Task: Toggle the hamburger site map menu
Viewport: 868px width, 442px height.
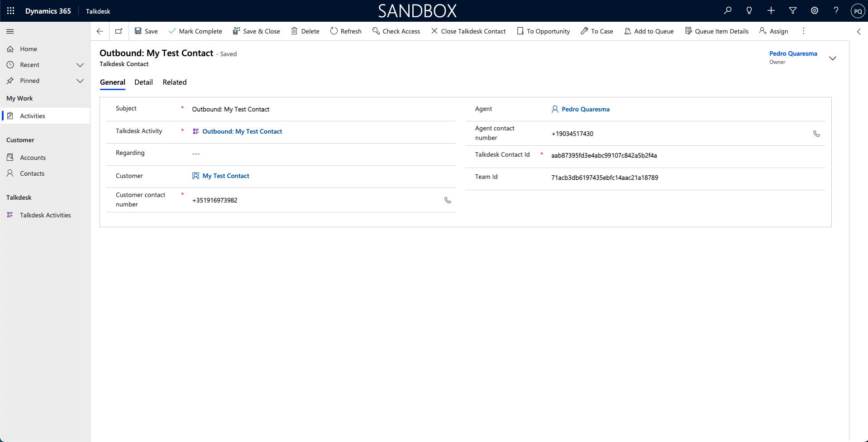Action: click(x=10, y=31)
